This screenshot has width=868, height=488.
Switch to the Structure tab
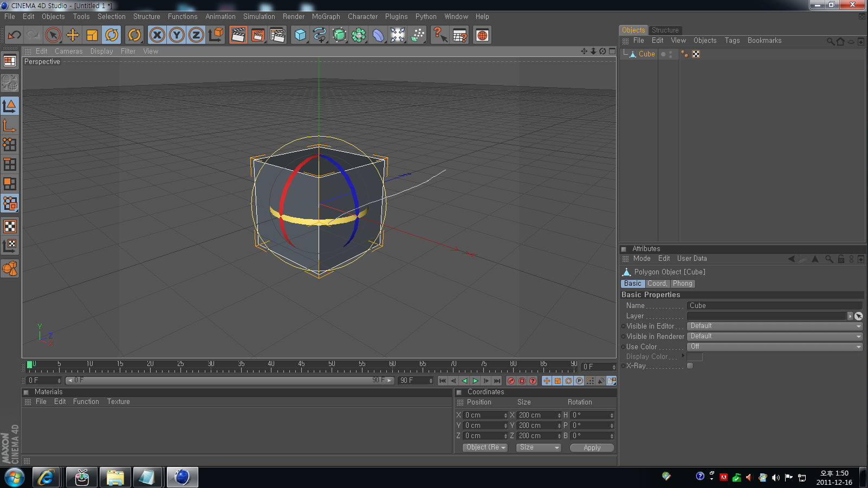[665, 30]
